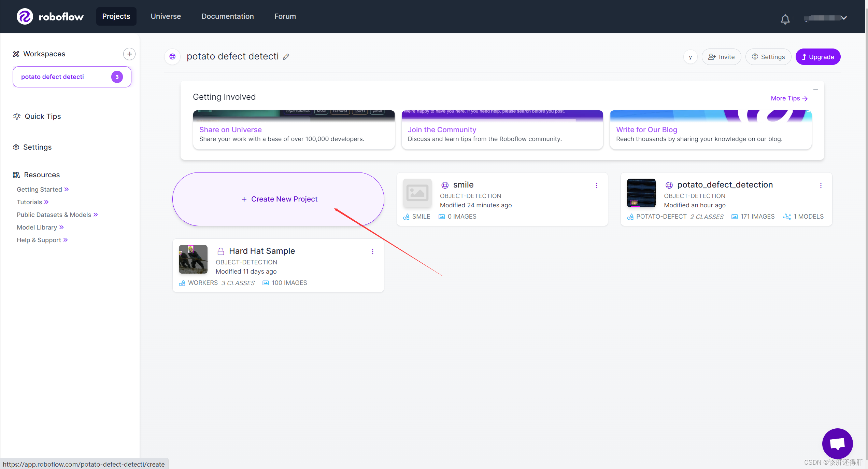Click the pencil edit icon beside workspace name
868x469 pixels.
coord(286,57)
